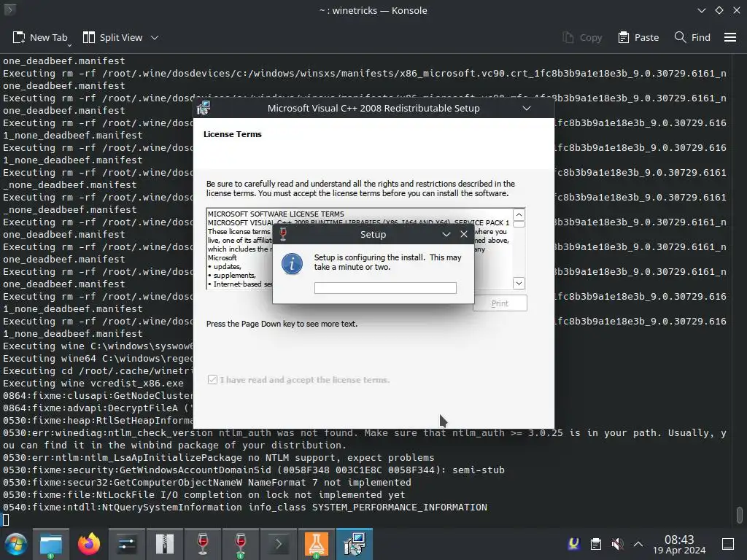747x560 pixels.
Task: Click the Copy toolbar button
Action: (582, 38)
